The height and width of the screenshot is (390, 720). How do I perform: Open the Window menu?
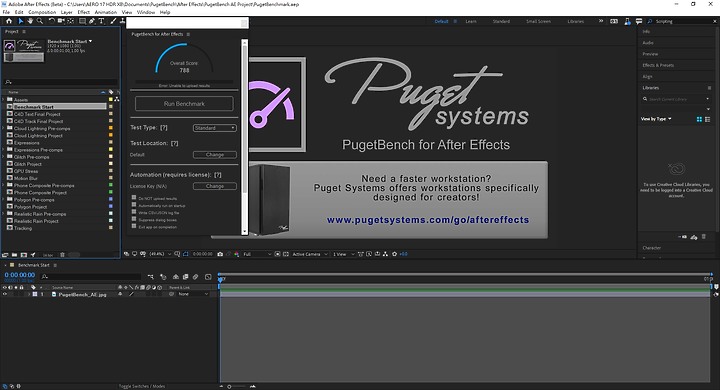point(146,12)
